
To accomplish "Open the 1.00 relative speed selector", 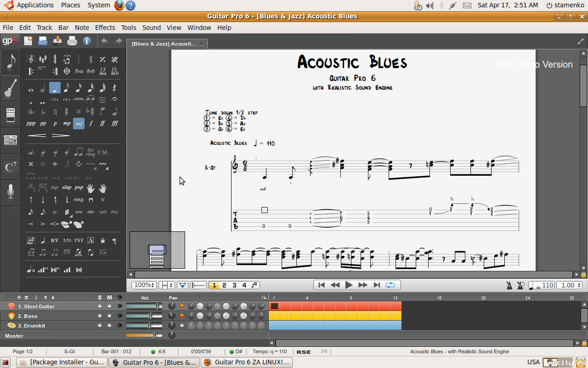I will tap(570, 285).
